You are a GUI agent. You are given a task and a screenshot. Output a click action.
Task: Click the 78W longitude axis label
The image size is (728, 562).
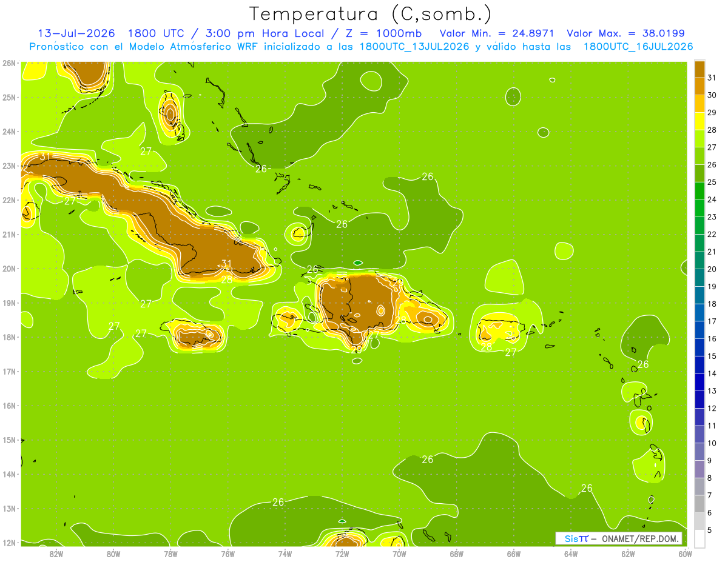(170, 554)
